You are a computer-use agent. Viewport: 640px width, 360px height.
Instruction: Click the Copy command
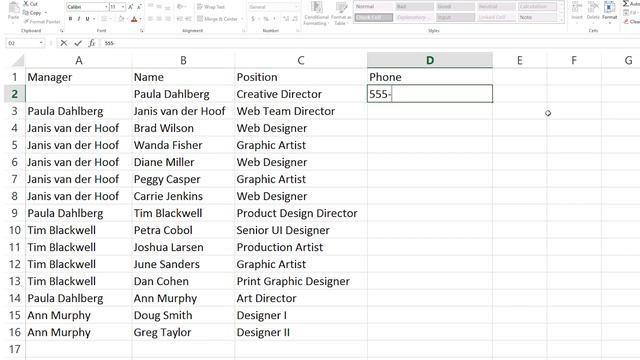(x=33, y=13)
